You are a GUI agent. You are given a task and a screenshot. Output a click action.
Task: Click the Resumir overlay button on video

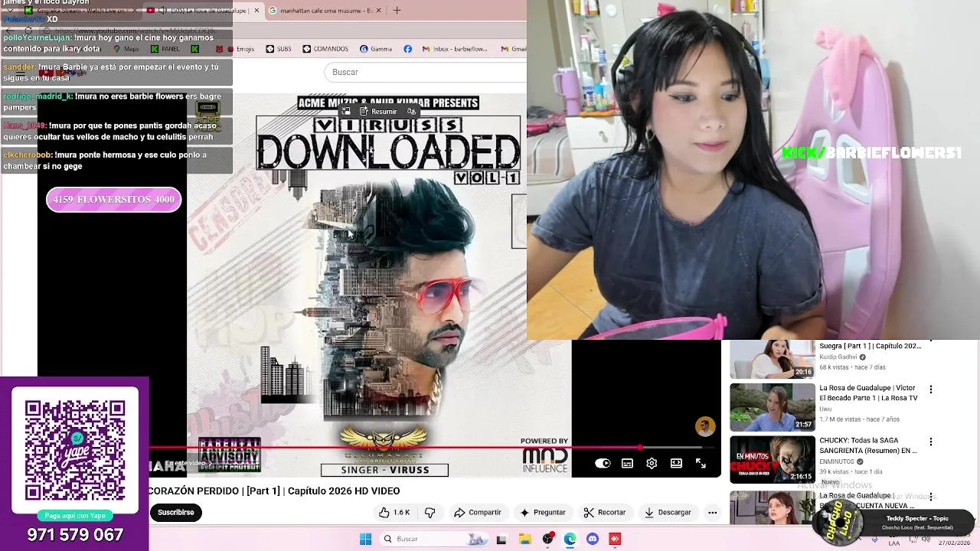click(x=378, y=112)
